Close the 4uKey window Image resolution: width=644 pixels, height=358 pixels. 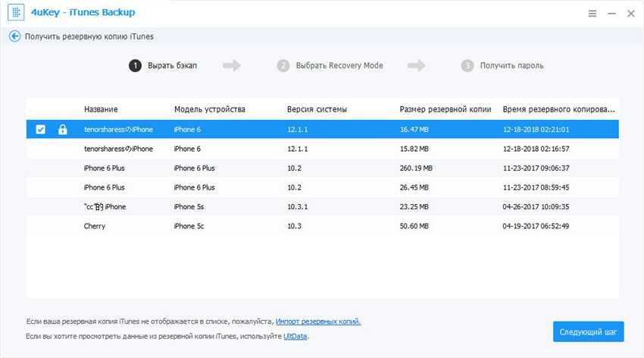pos(628,14)
